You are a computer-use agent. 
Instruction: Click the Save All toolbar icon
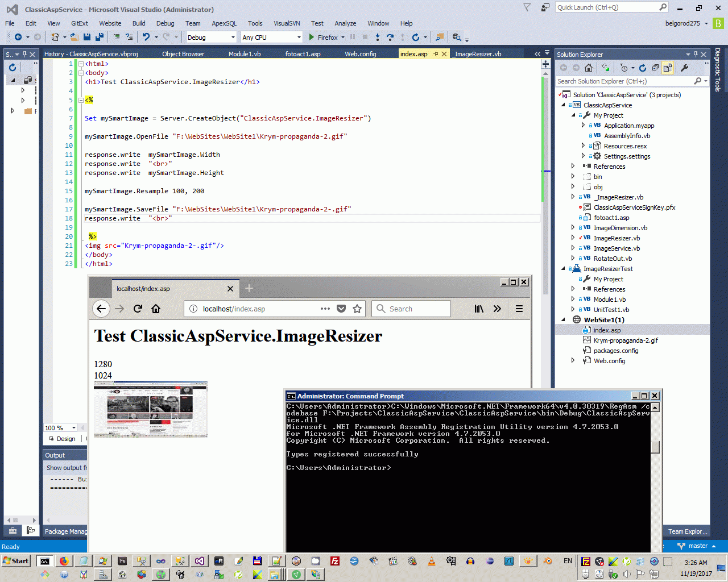[x=99, y=37]
